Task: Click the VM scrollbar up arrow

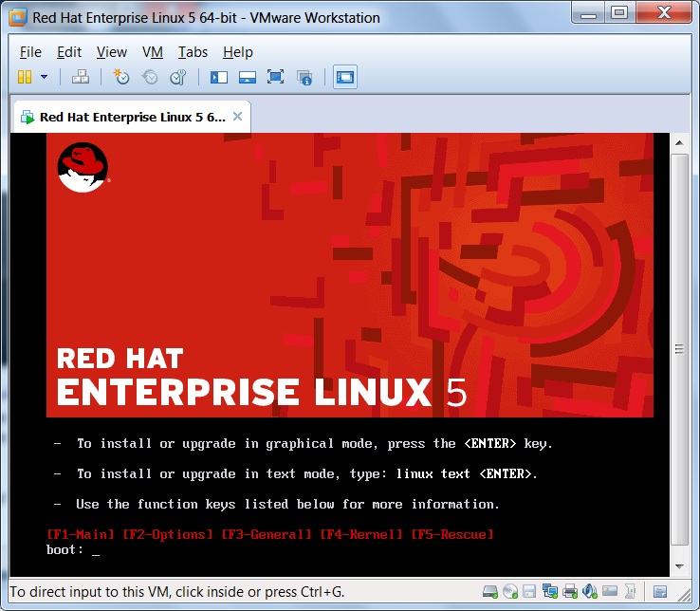Action: tap(679, 143)
